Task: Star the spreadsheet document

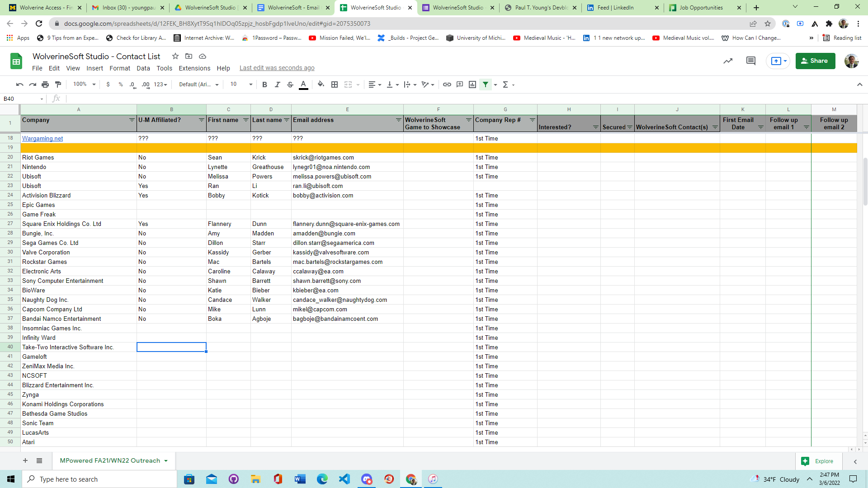Action: pyautogui.click(x=175, y=56)
